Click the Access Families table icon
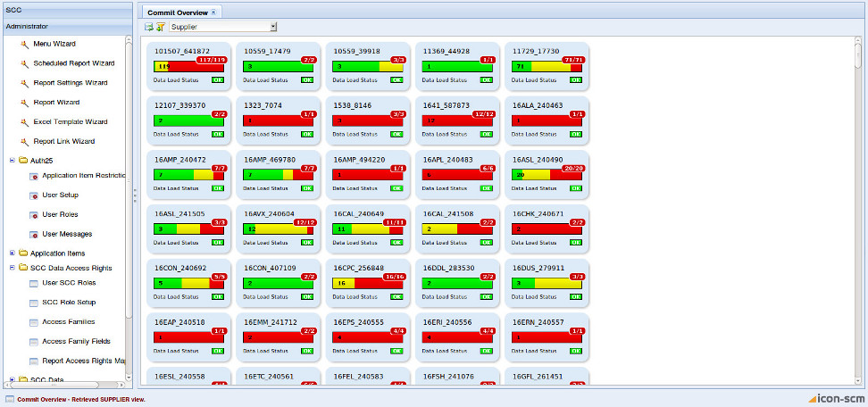Viewport: 868px width, 407px height. click(x=34, y=322)
